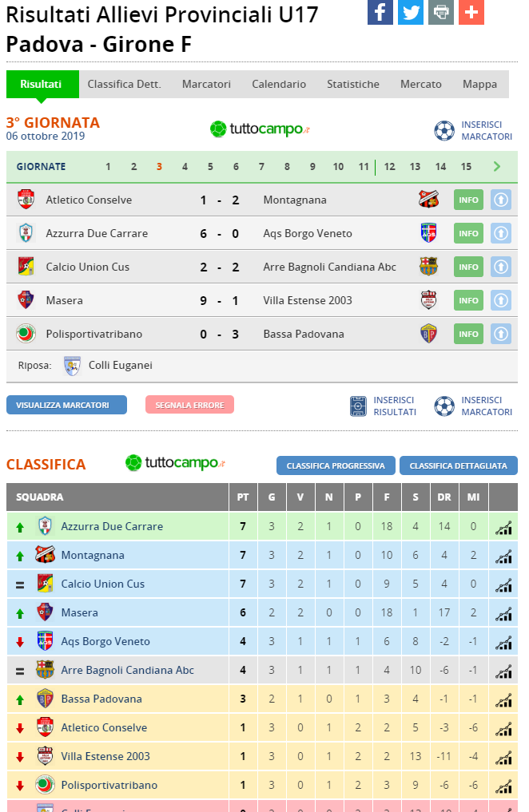Click the upload arrow icon for Atletico Conselve match
529x812 pixels.
click(x=500, y=200)
